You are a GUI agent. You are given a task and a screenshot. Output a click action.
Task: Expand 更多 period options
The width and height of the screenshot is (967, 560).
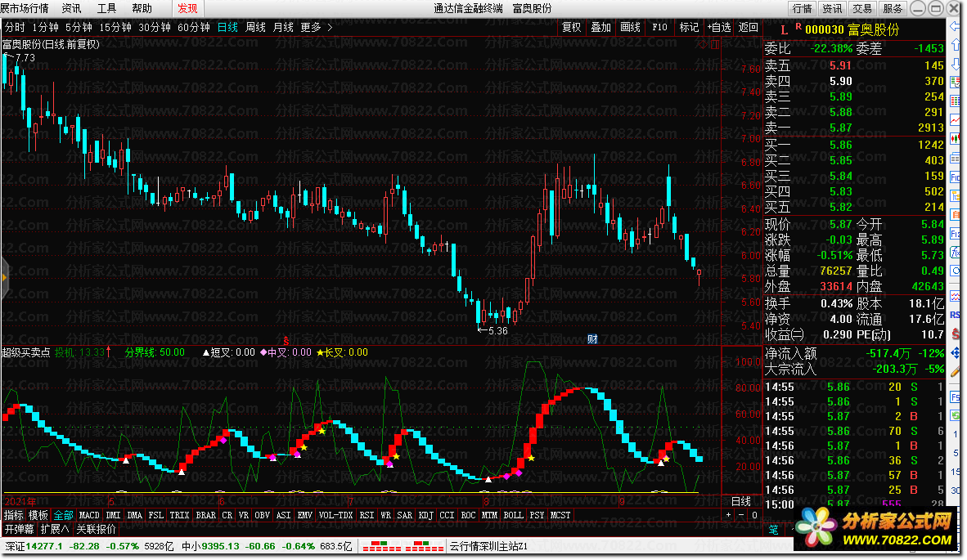(x=310, y=27)
